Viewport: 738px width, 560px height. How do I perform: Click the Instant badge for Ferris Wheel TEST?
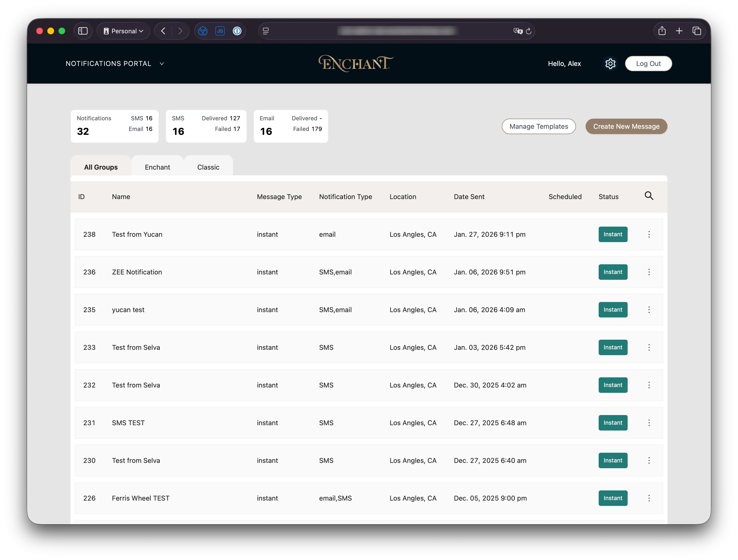[x=613, y=498]
